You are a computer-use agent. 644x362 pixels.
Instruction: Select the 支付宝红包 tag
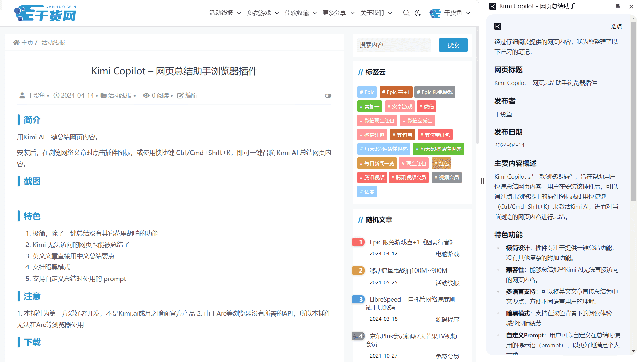[x=435, y=135]
